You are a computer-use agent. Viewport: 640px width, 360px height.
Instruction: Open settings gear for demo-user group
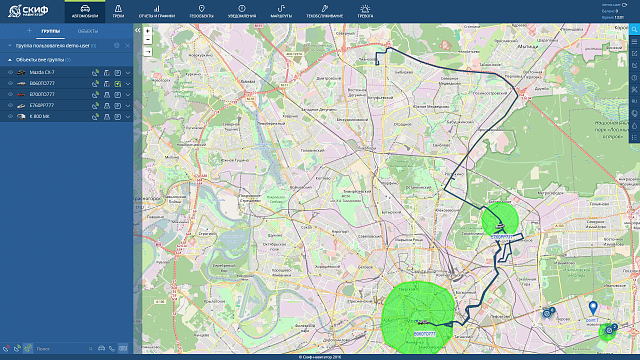[x=117, y=45]
